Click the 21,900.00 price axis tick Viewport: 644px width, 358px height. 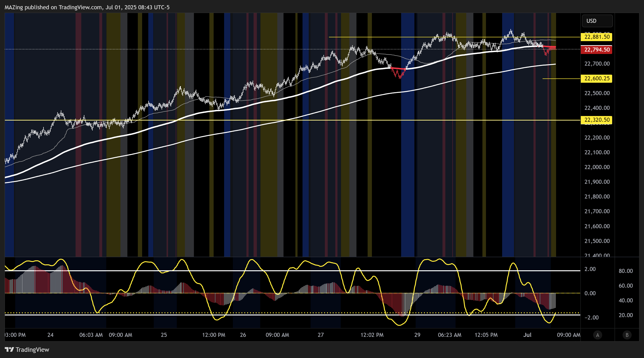coord(597,182)
